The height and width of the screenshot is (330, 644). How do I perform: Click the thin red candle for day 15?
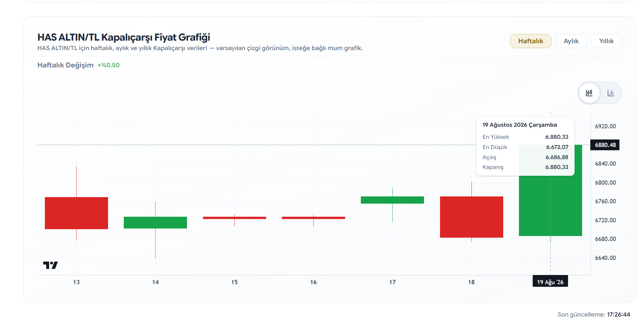point(234,218)
